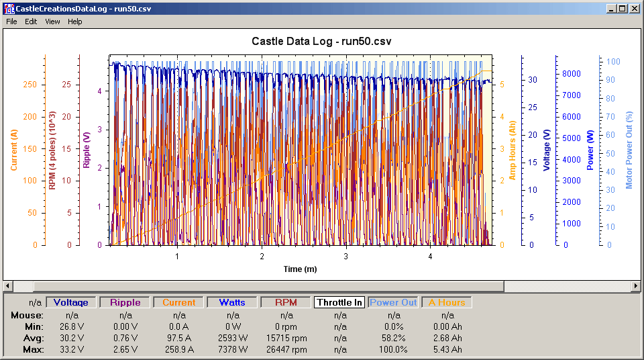Toggle the Ripple series button

click(125, 302)
